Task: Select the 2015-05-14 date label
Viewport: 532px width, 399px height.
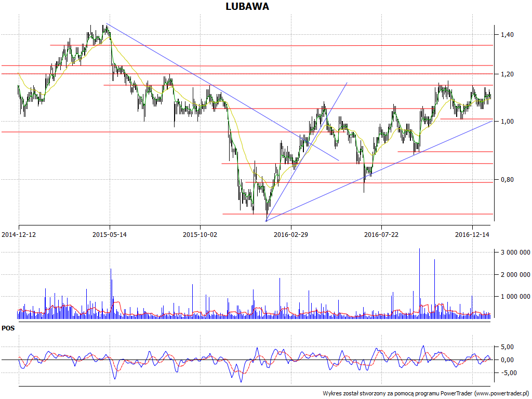Action: pyautogui.click(x=110, y=234)
